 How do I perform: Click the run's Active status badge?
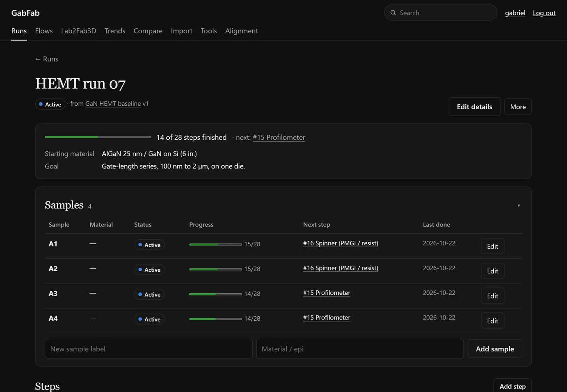[x=50, y=104]
